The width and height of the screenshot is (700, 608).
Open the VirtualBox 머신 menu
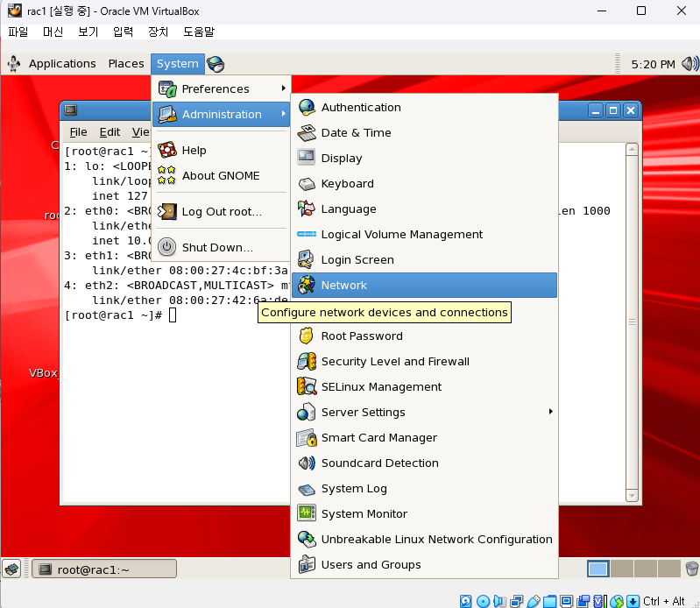tap(53, 32)
